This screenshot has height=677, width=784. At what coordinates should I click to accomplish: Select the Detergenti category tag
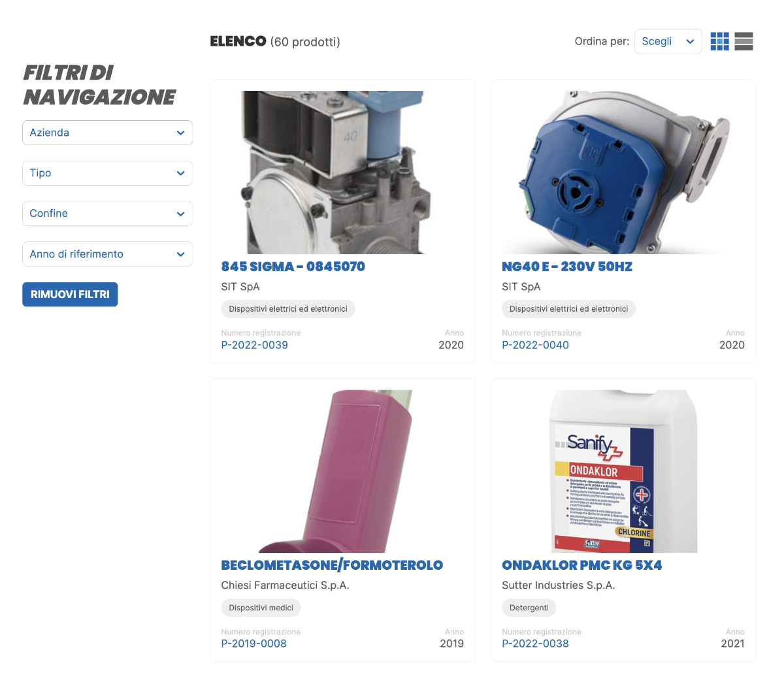click(529, 608)
